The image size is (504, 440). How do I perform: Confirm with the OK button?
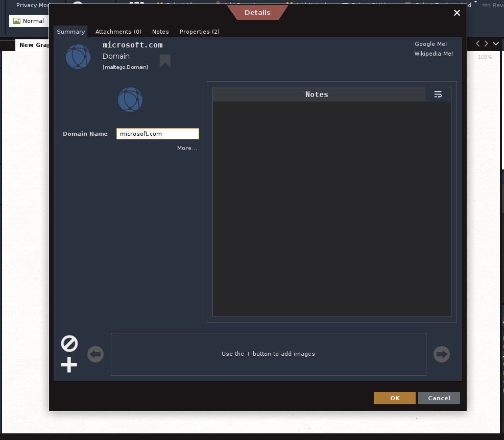click(x=394, y=398)
